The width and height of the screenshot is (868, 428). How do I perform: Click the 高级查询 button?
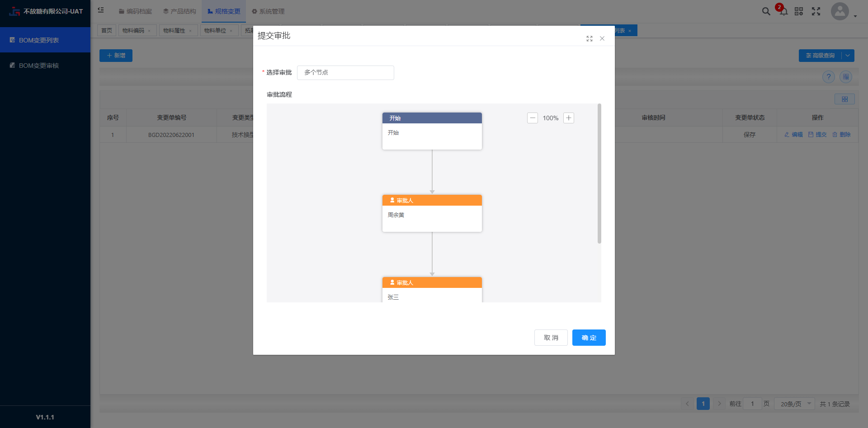(820, 56)
